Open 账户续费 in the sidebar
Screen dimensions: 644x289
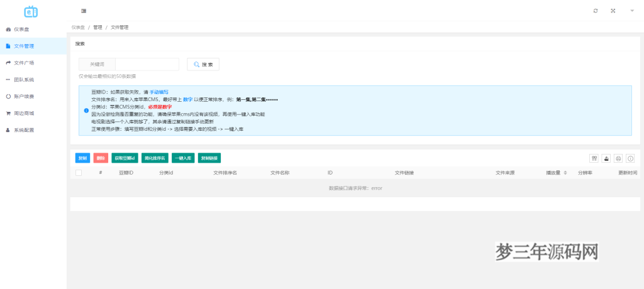33,97
